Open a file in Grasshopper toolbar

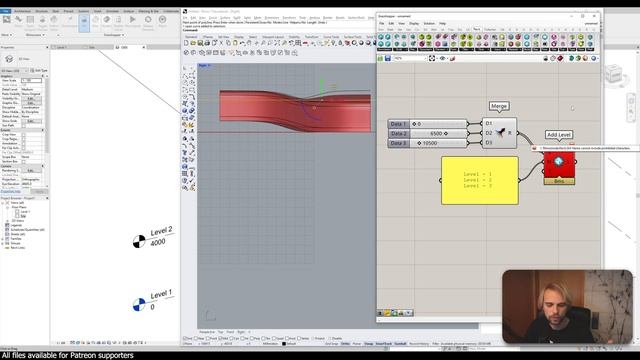(x=380, y=58)
